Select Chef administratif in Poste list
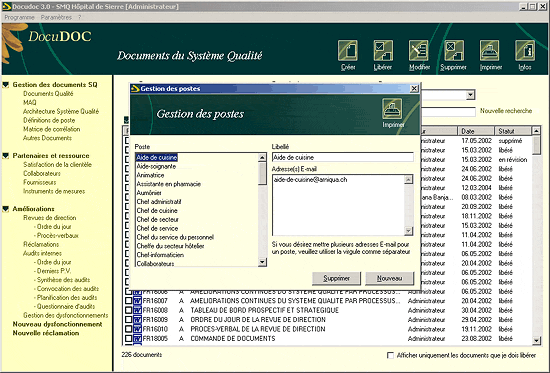550x373 pixels. click(159, 202)
